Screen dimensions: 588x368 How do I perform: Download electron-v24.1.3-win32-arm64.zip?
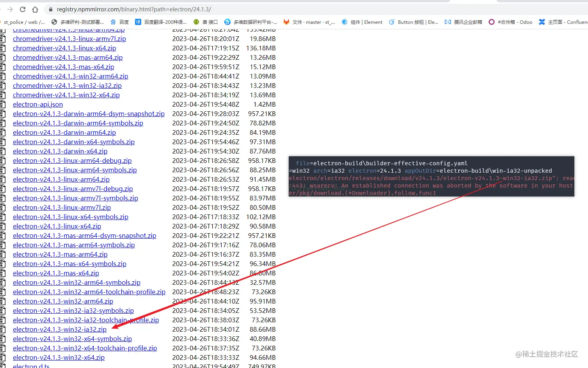(x=63, y=301)
